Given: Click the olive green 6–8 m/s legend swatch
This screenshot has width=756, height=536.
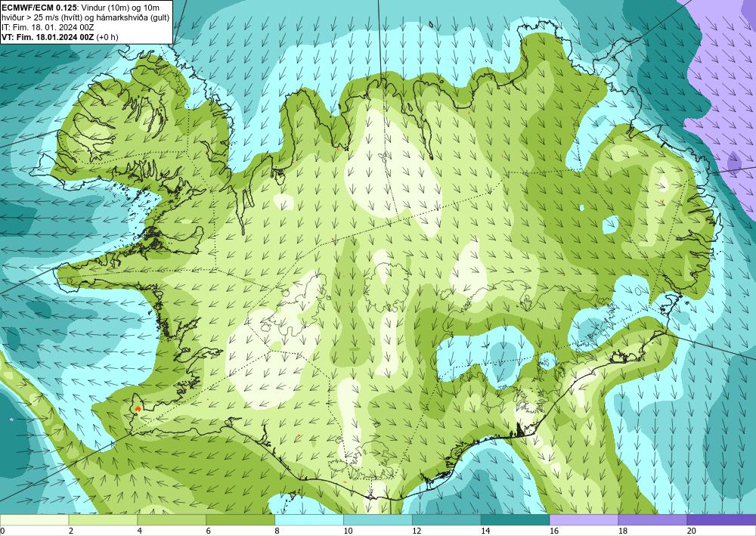Looking at the screenshot, I should click(x=240, y=520).
